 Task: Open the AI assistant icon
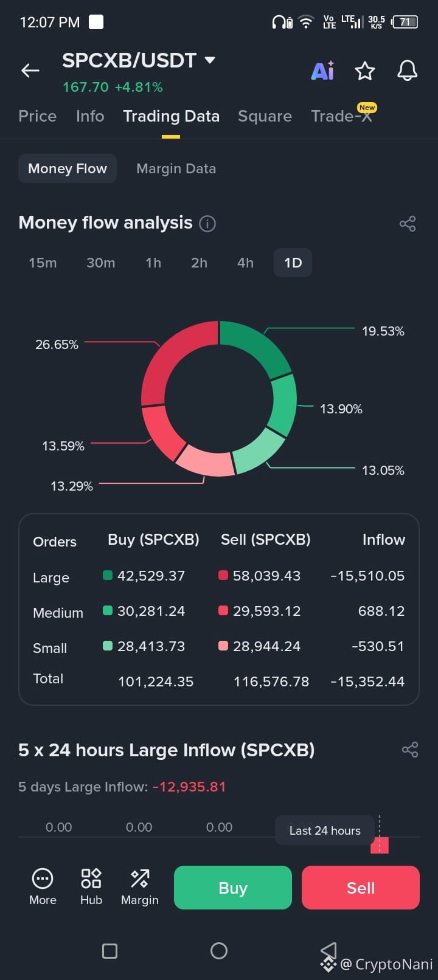[322, 71]
